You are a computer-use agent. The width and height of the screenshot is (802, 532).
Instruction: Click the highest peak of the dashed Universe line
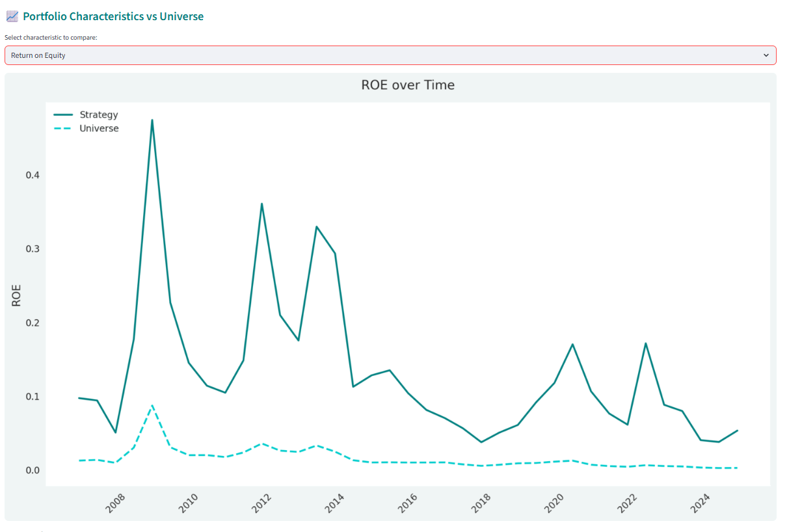[152, 406]
